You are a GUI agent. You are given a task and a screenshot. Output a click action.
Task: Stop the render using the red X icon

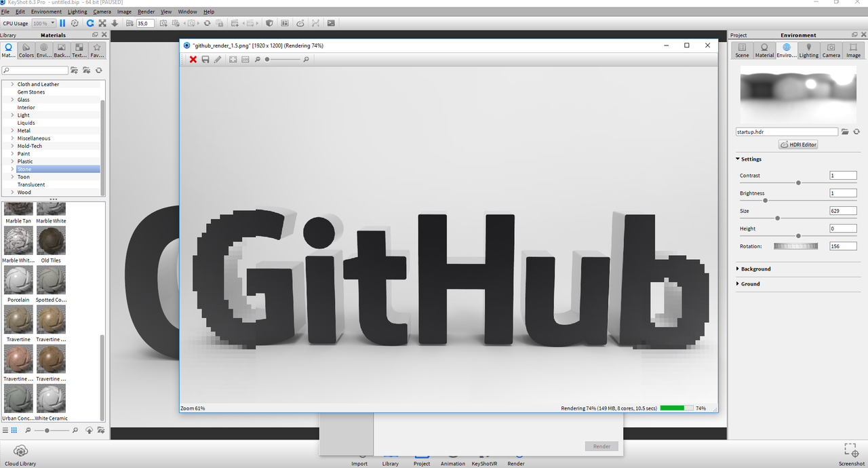(193, 59)
